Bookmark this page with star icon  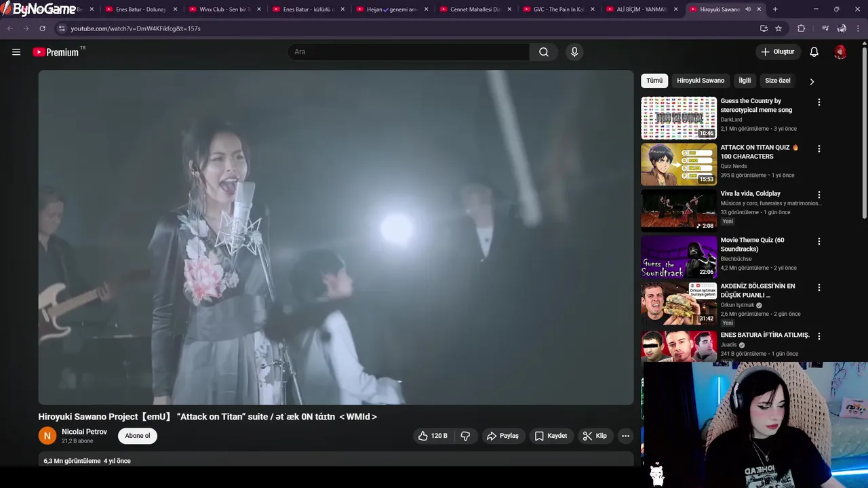click(x=778, y=28)
